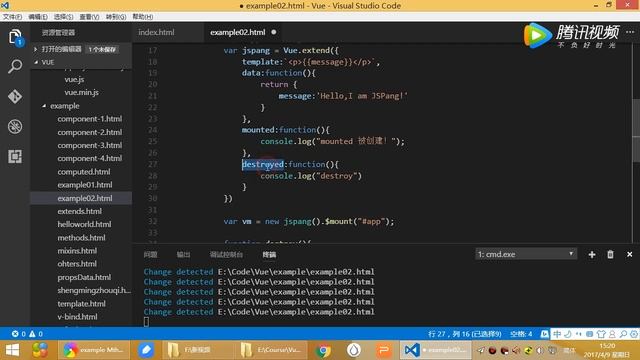The height and width of the screenshot is (360, 640).
Task: Select example02.html editor tab
Action: pyautogui.click(x=238, y=32)
